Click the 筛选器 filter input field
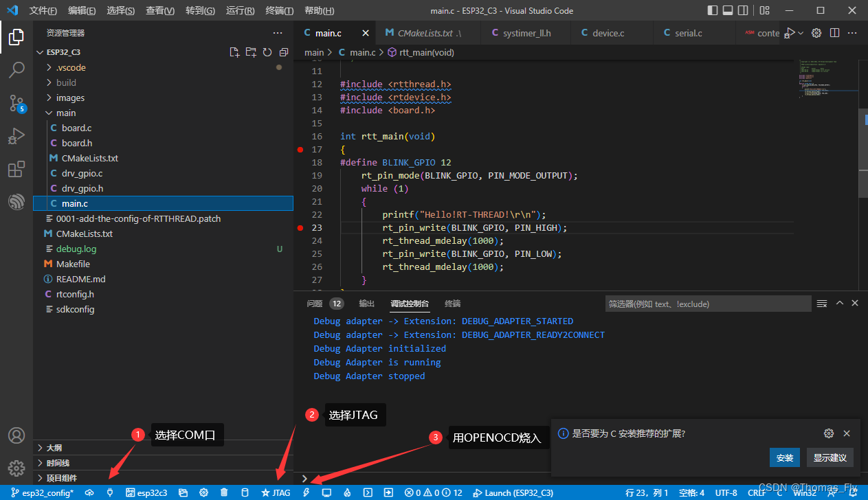This screenshot has height=500, width=868. click(x=708, y=304)
